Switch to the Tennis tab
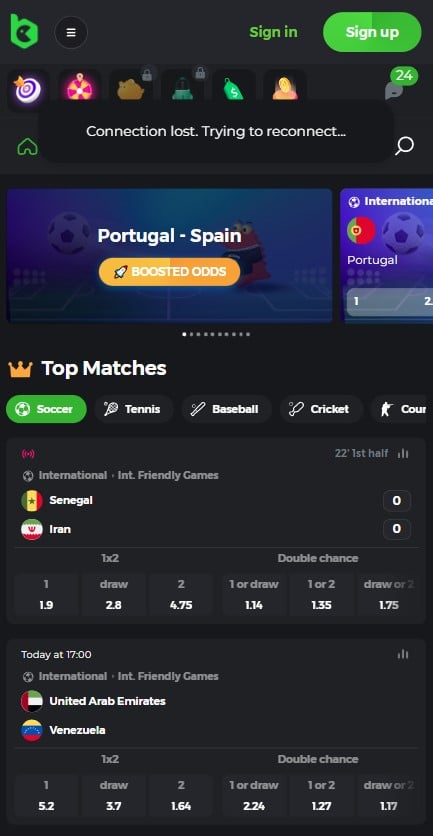This screenshot has height=836, width=433. point(134,409)
